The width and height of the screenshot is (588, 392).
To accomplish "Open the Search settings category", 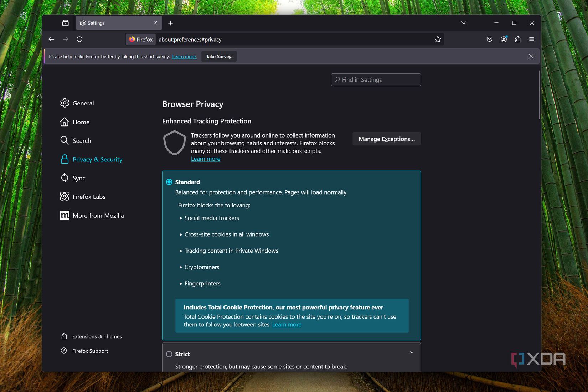I will (76, 140).
